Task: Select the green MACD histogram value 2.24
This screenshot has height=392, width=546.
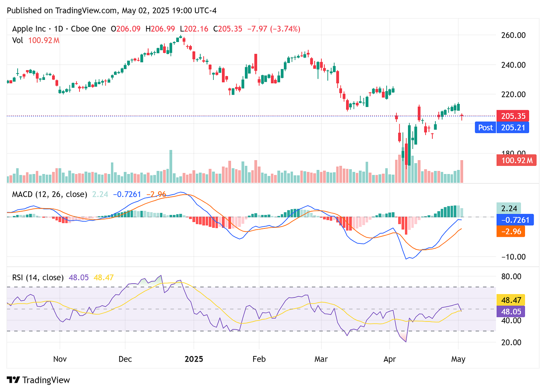Action: point(508,208)
